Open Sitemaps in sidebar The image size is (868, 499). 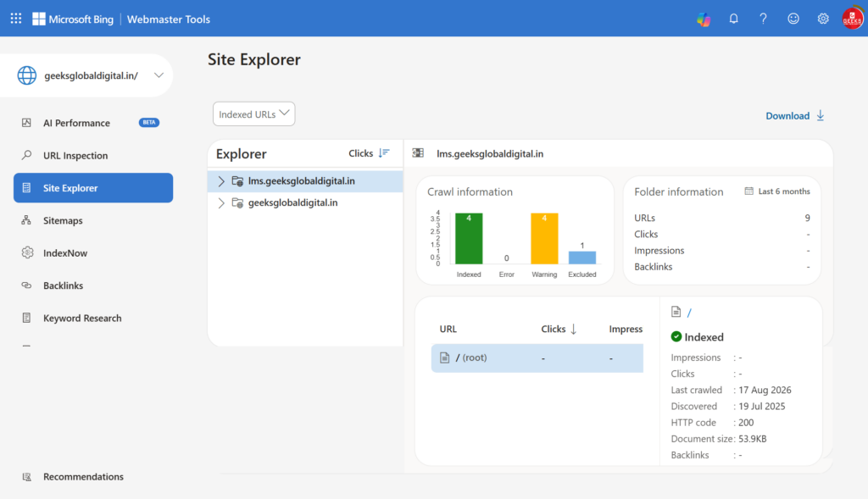point(93,220)
